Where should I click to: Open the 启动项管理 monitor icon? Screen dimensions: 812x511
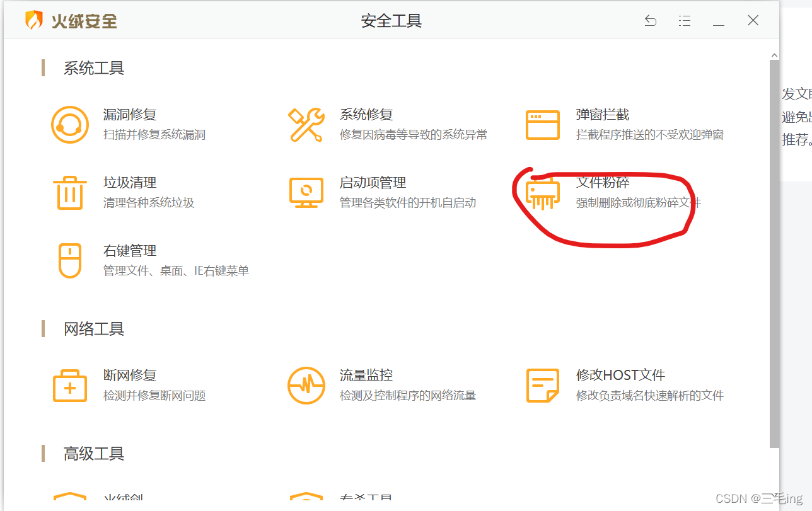pos(306,193)
